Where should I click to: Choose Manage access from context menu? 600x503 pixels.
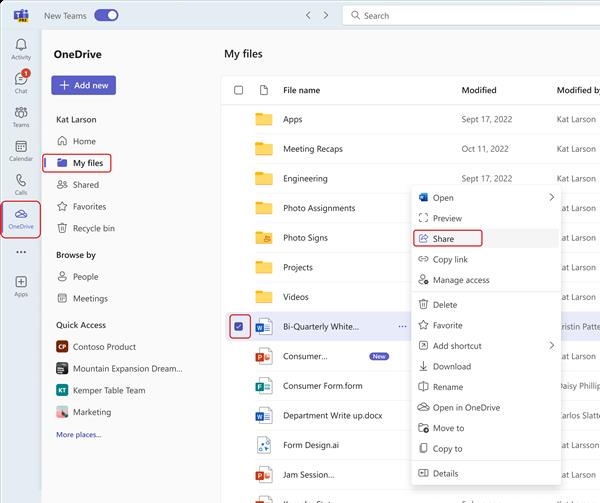[485, 280]
